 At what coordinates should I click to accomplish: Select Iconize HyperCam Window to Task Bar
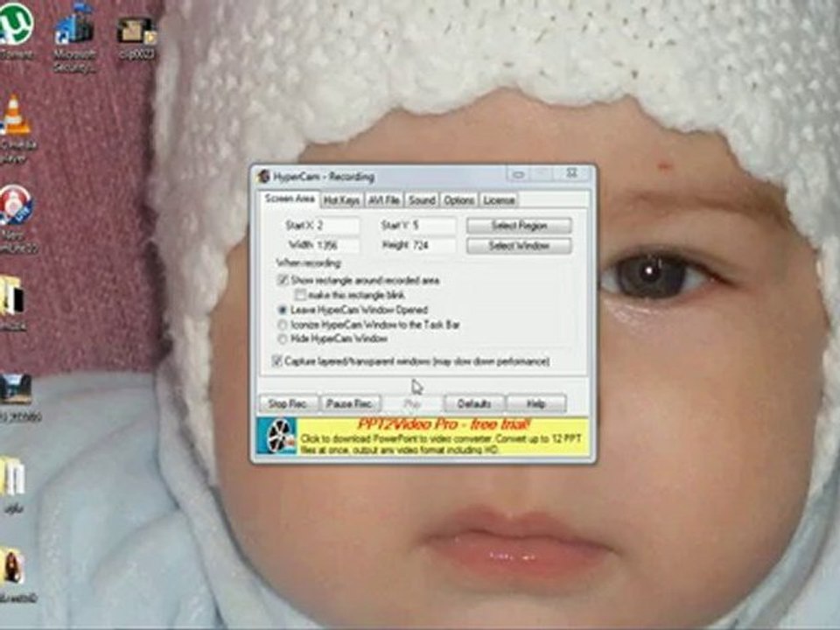click(x=283, y=325)
